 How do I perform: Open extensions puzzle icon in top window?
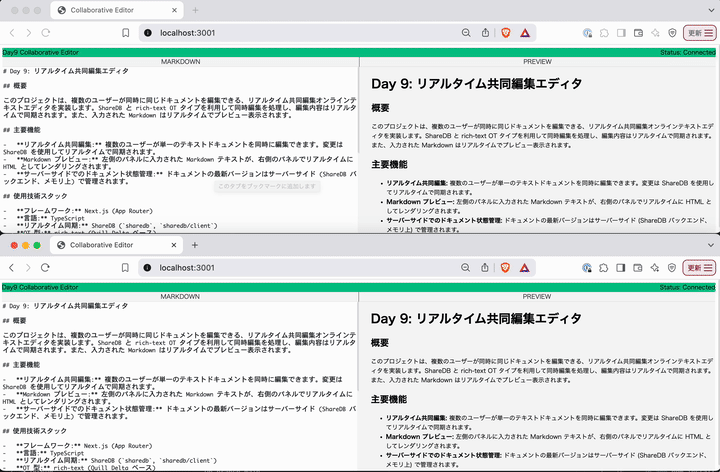(604, 33)
